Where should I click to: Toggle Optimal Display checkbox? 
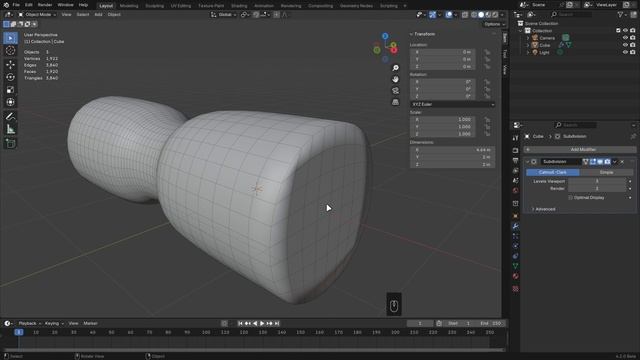pyautogui.click(x=570, y=198)
